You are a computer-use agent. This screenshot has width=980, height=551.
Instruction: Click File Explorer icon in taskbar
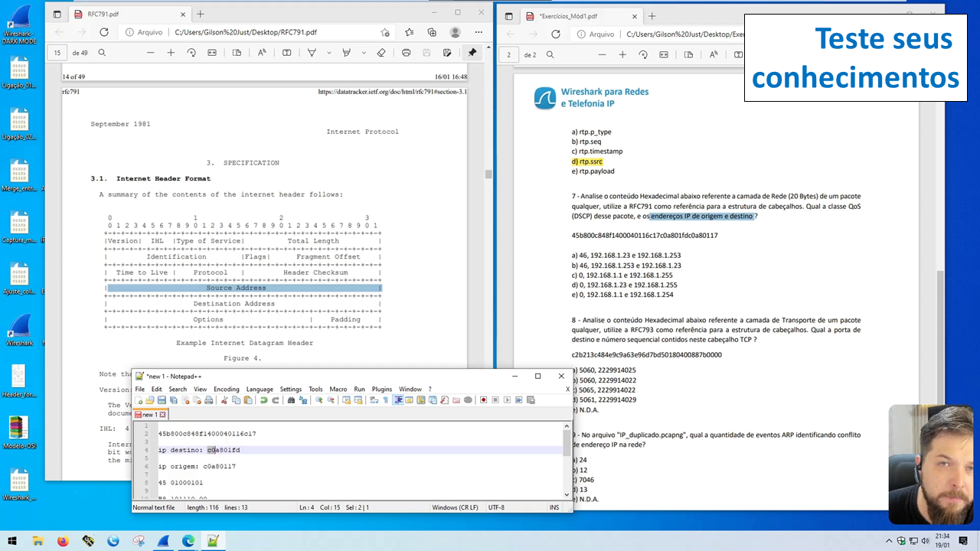point(38,540)
